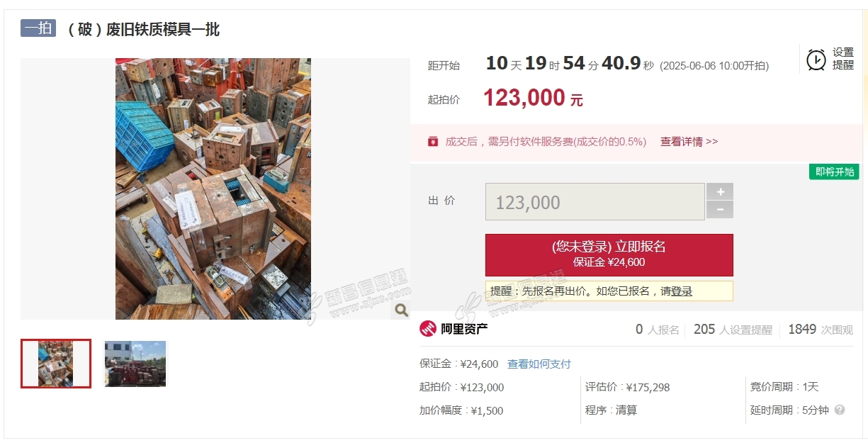
Task: Open the 查看详情 >> link
Action: coord(689,142)
